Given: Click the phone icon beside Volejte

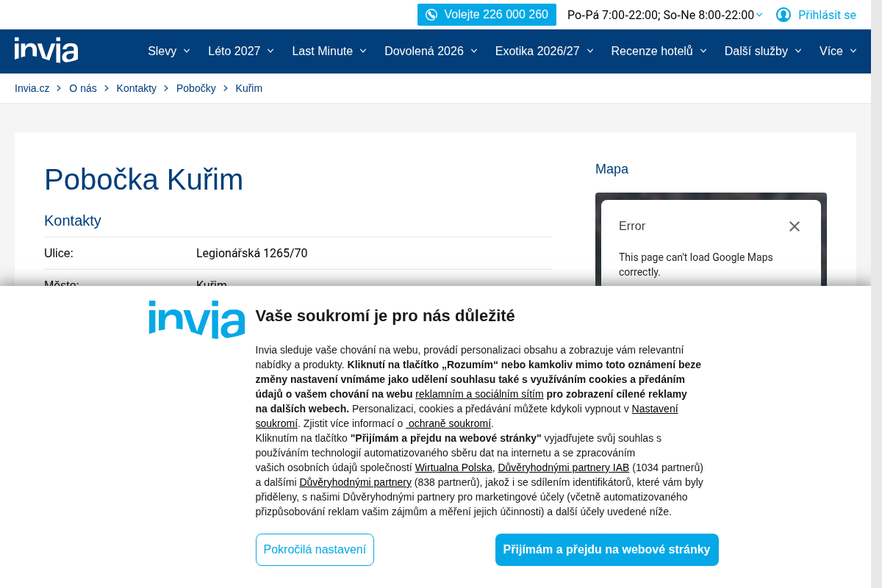Looking at the screenshot, I should (431, 15).
